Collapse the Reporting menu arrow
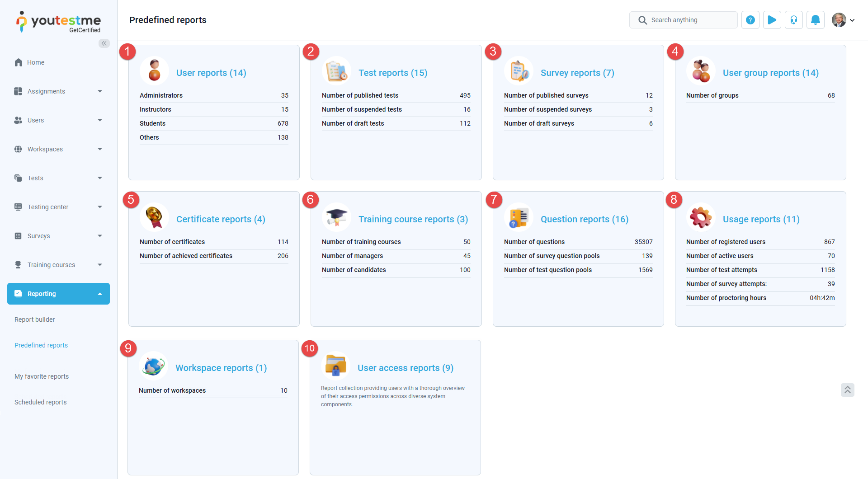 [100, 294]
